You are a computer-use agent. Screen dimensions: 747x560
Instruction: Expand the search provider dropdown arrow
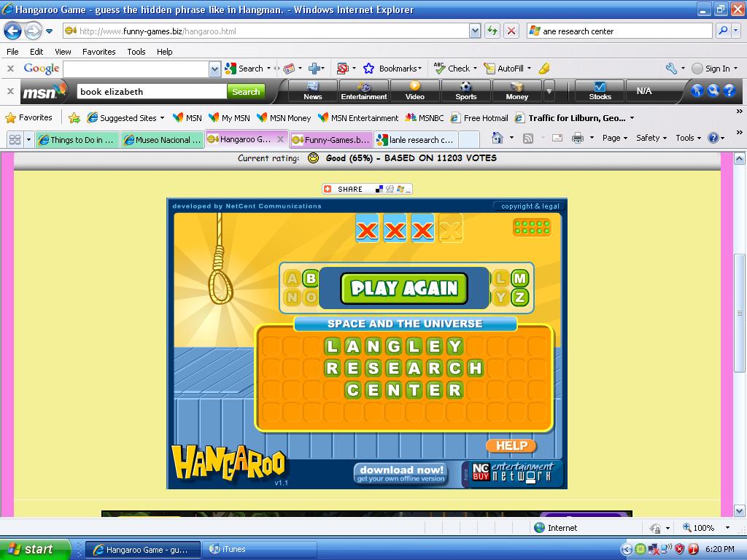click(736, 31)
